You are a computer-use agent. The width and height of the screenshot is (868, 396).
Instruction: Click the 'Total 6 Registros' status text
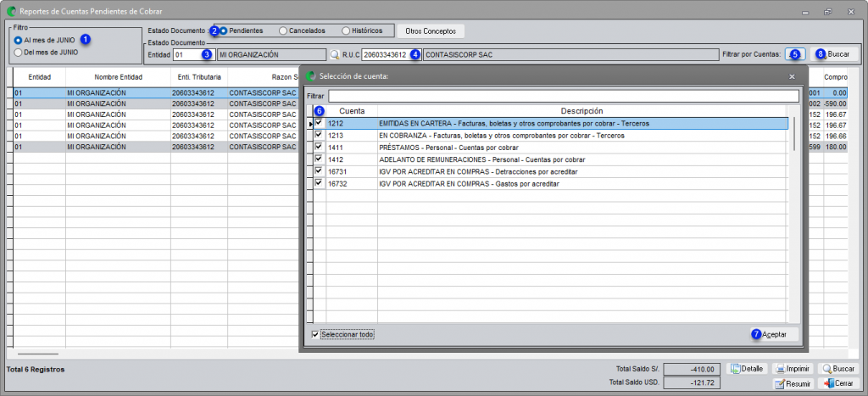[x=36, y=370]
